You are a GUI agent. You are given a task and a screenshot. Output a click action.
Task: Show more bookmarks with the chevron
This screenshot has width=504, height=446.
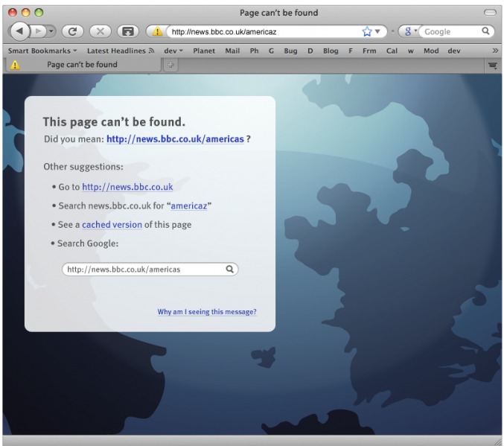(x=495, y=51)
